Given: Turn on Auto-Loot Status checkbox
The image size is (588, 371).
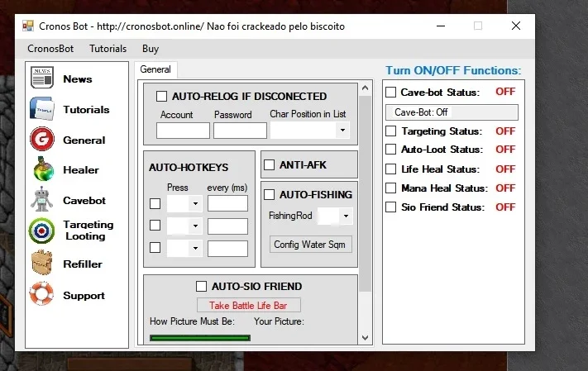Looking at the screenshot, I should (x=390, y=150).
